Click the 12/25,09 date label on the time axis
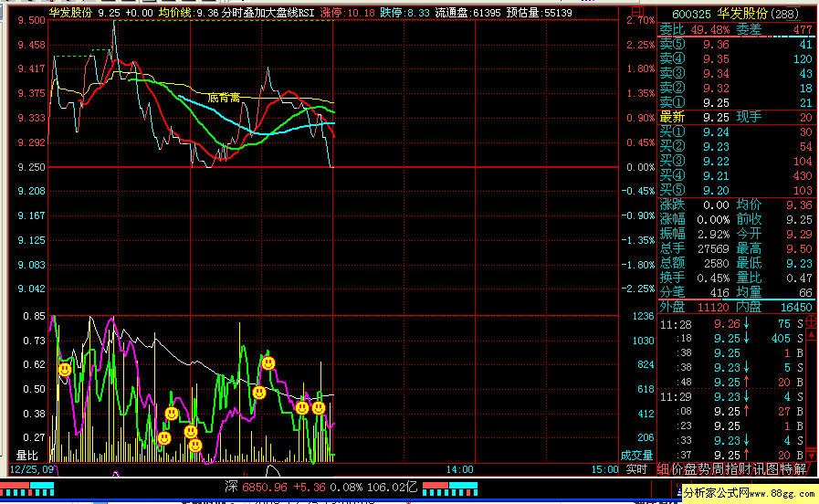 tap(31, 469)
